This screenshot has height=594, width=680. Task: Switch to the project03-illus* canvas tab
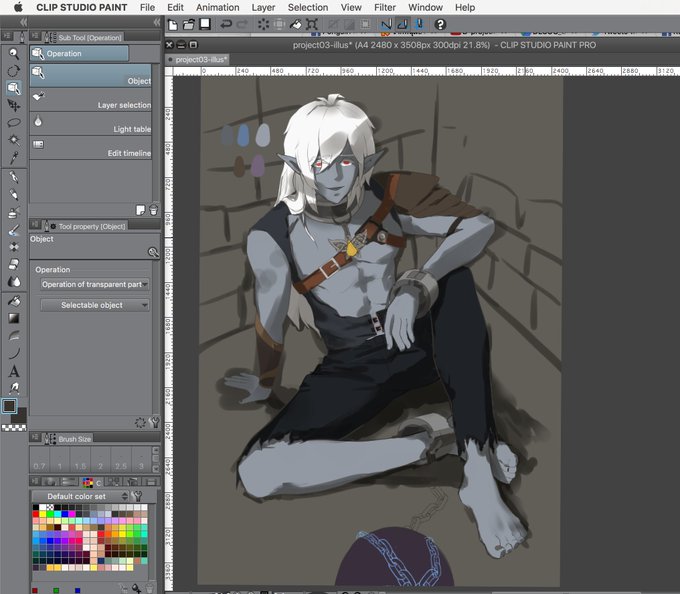198,59
